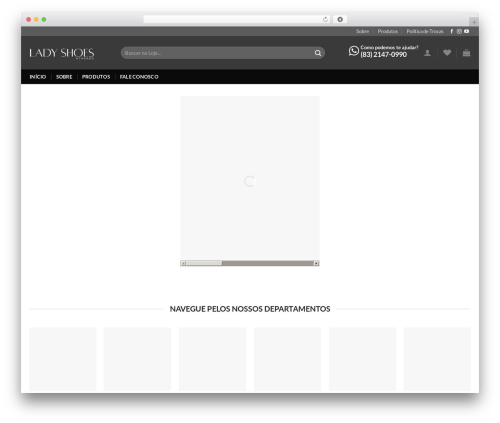Screen dimensions: 500x423
Task: Call the (83) 2147-0990 phone link
Action: [x=383, y=55]
